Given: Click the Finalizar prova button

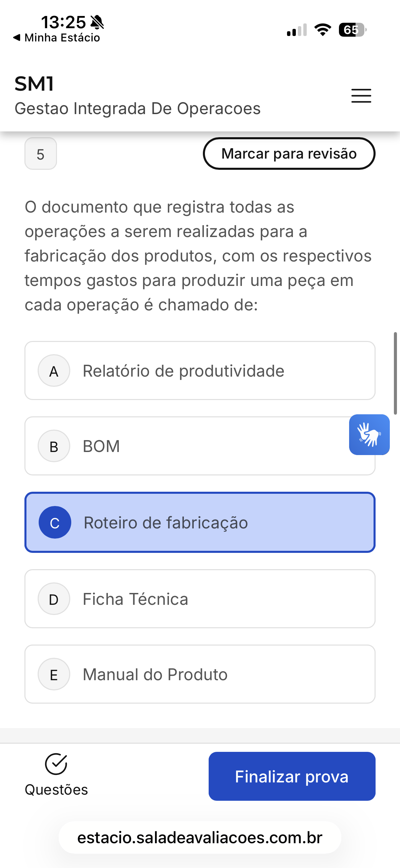Looking at the screenshot, I should point(292,776).
